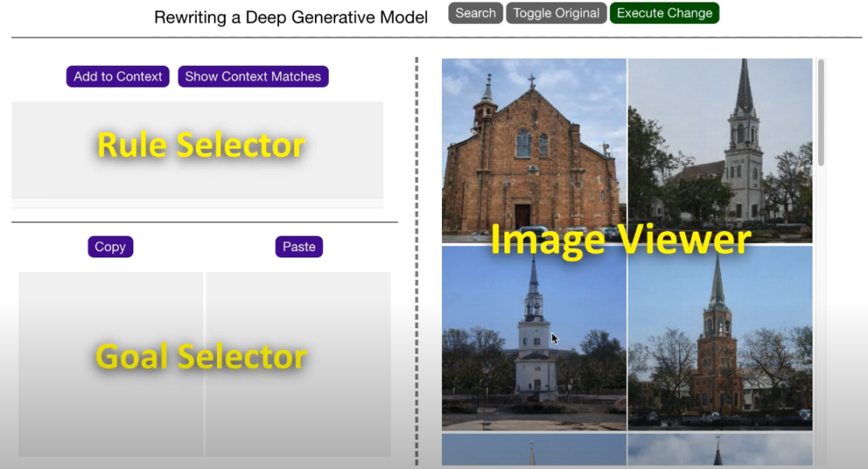Select the red brick church image

[534, 150]
